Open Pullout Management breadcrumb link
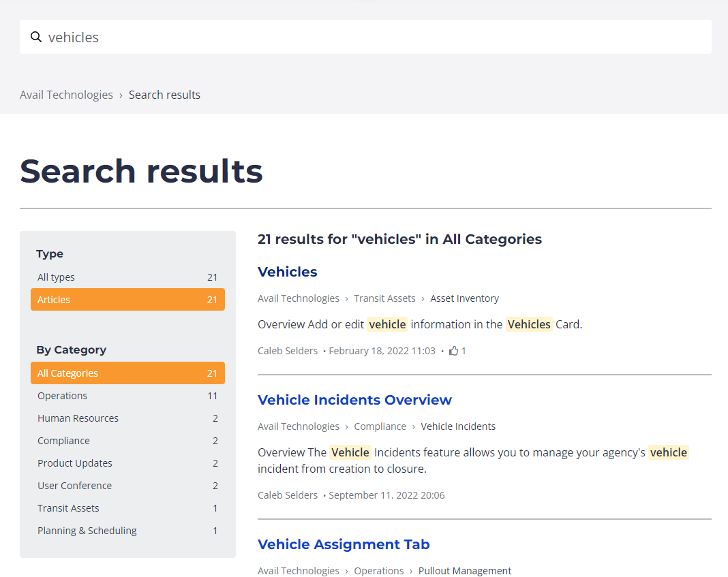The height and width of the screenshot is (577, 728). tap(465, 570)
